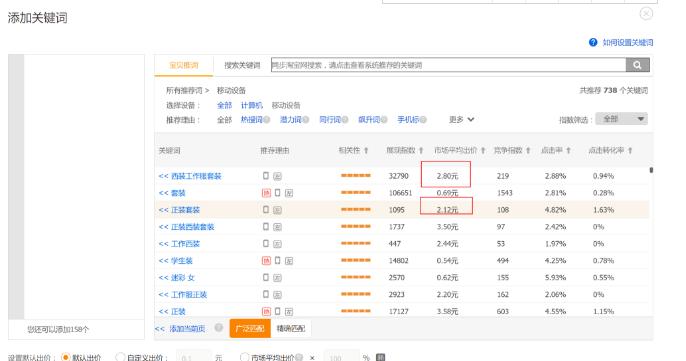Click the calculator icon after percent field
The width and height of the screenshot is (686, 361).
point(381,357)
